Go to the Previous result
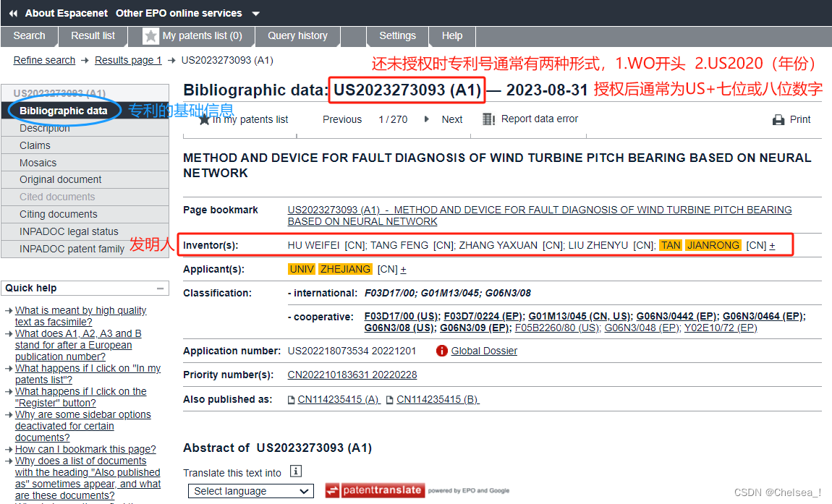832x504 pixels. coord(342,119)
